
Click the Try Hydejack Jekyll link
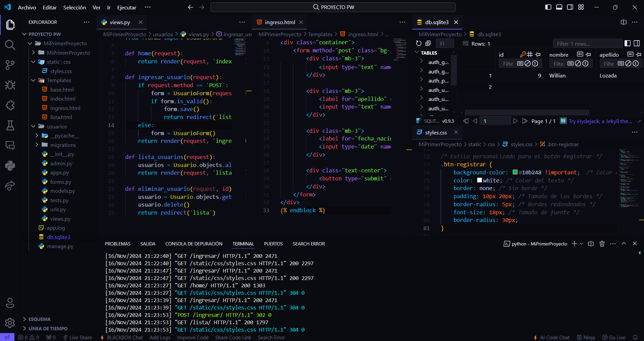pos(601,121)
